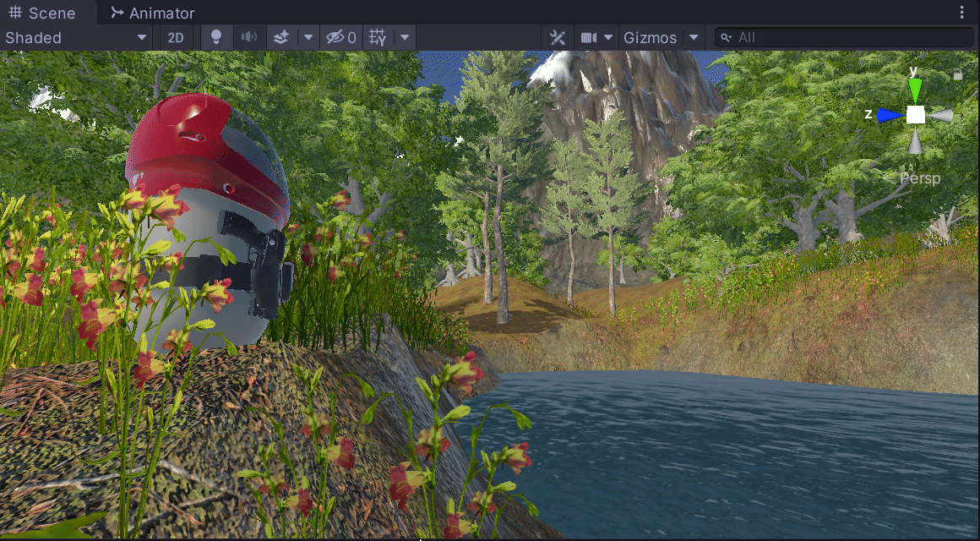This screenshot has width=980, height=541.
Task: Toggle scene audio with the speaker icon
Action: click(249, 37)
